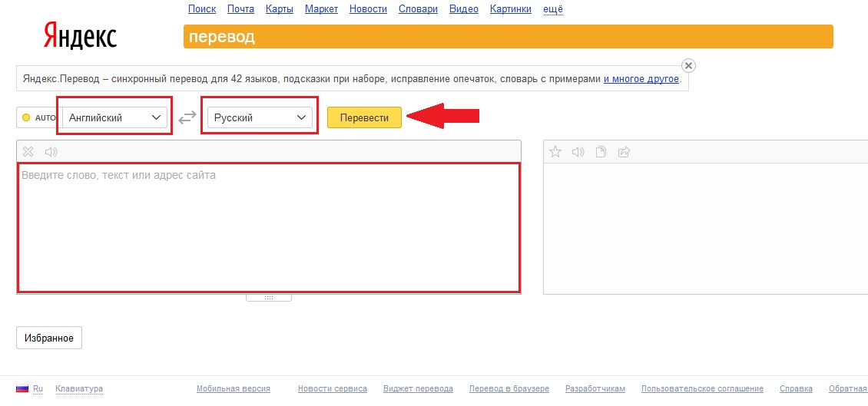Open the Мобильная версия footer link

coord(233,389)
